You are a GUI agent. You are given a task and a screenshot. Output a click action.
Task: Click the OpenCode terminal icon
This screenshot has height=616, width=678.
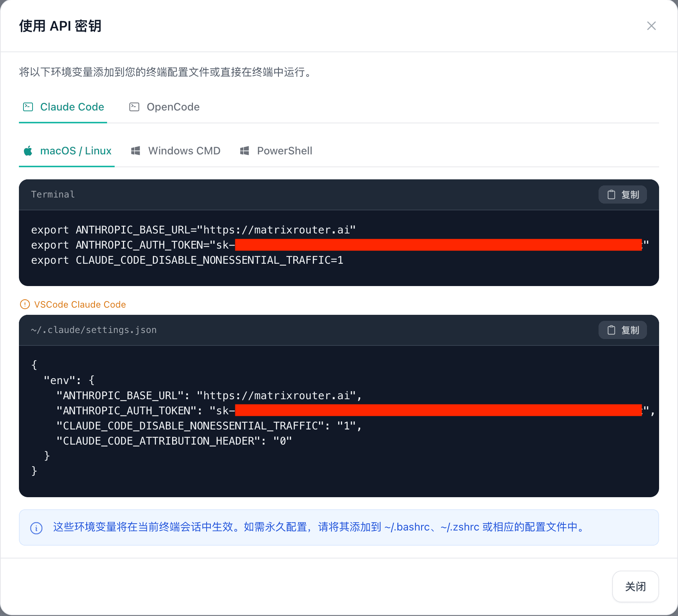pyautogui.click(x=134, y=107)
